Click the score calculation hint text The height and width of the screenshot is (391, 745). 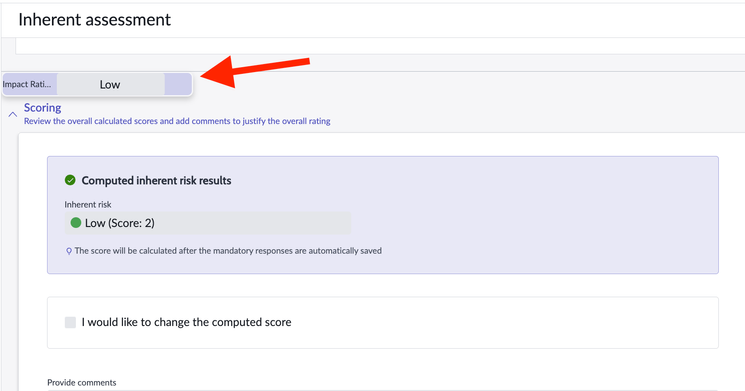point(228,251)
